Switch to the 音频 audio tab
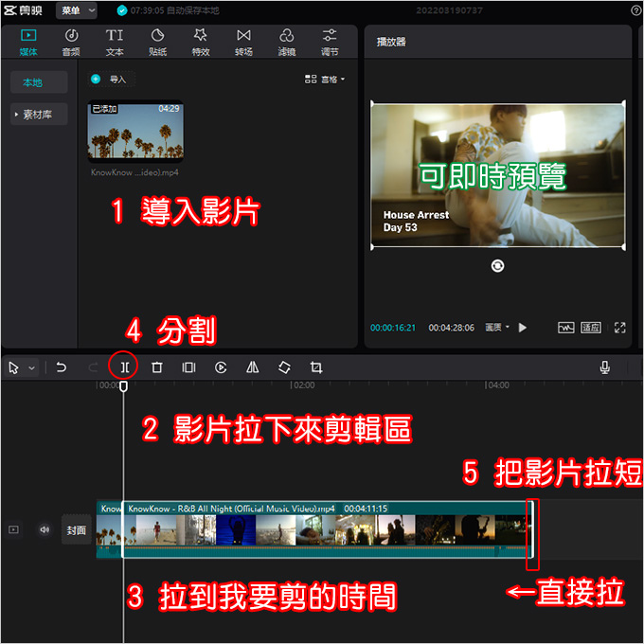 click(x=71, y=43)
